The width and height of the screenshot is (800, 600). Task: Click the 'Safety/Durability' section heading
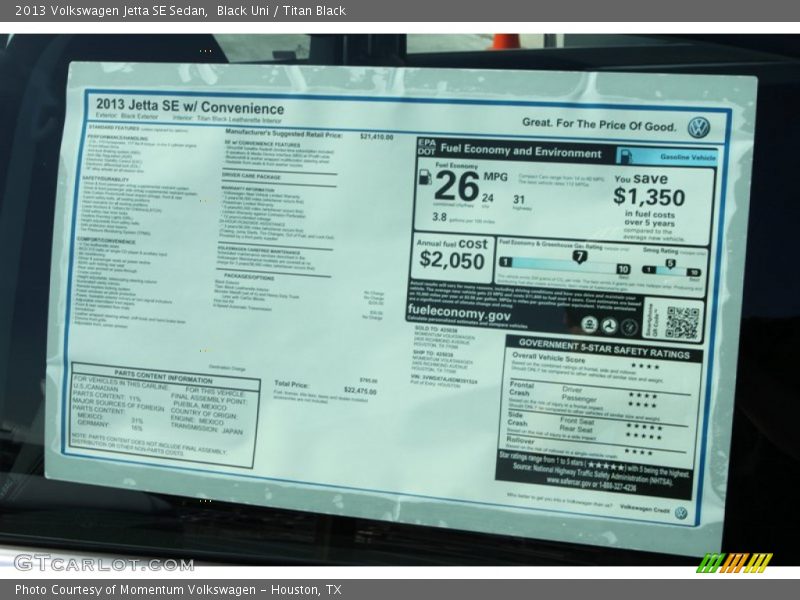106,179
